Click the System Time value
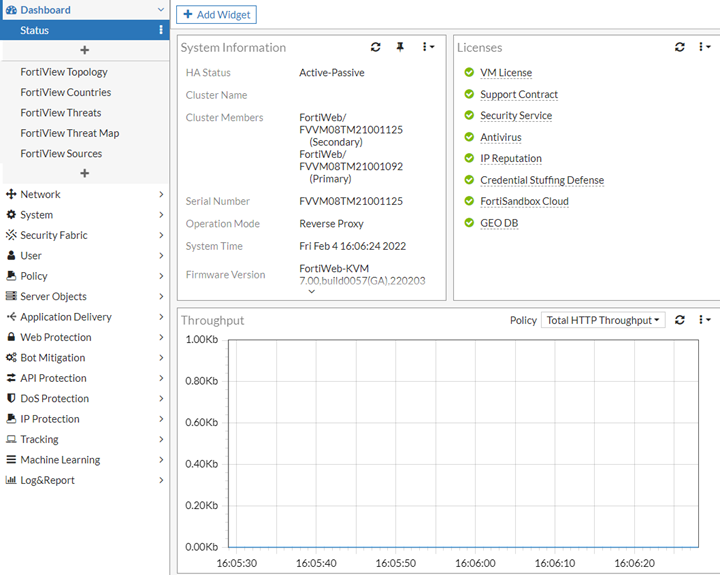The image size is (720, 575). click(x=353, y=246)
